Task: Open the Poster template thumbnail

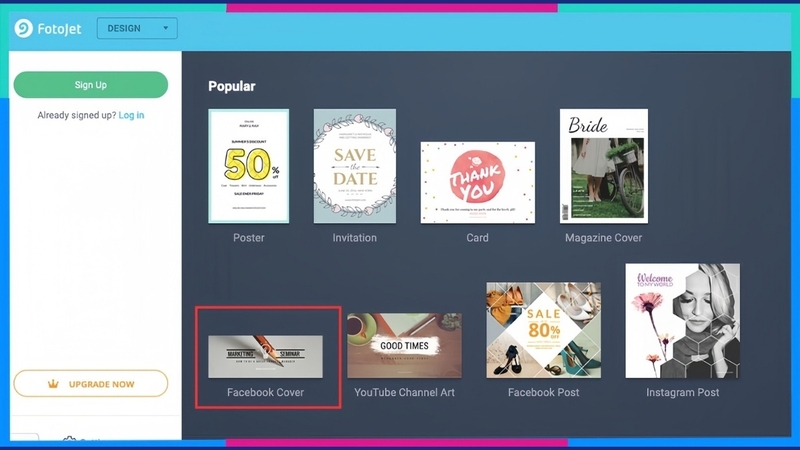Action: [248, 166]
